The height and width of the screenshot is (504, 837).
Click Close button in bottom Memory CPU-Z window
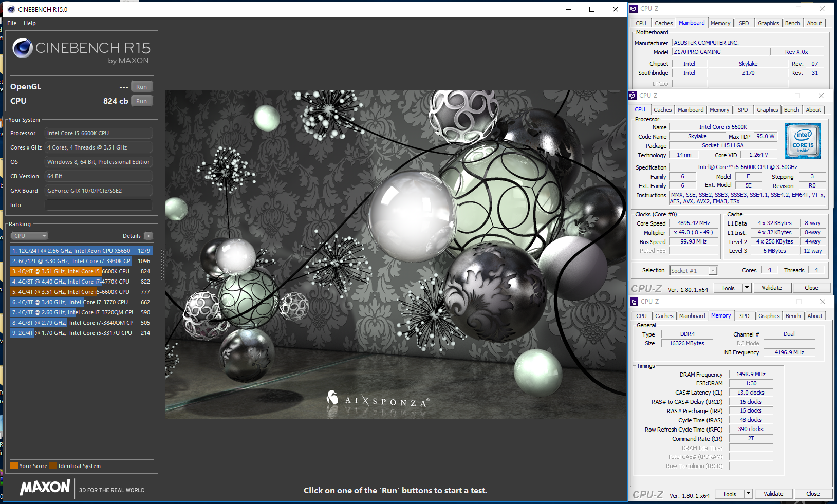pyautogui.click(x=813, y=494)
